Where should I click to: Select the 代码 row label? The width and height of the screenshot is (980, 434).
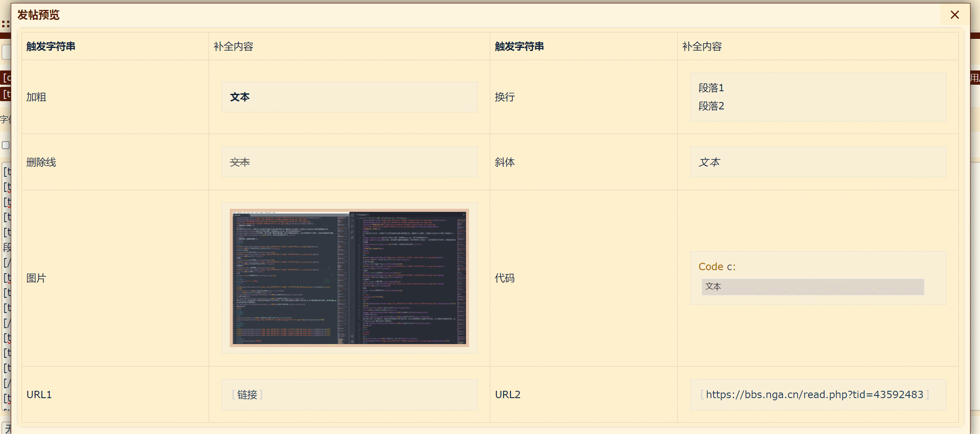[x=504, y=278]
